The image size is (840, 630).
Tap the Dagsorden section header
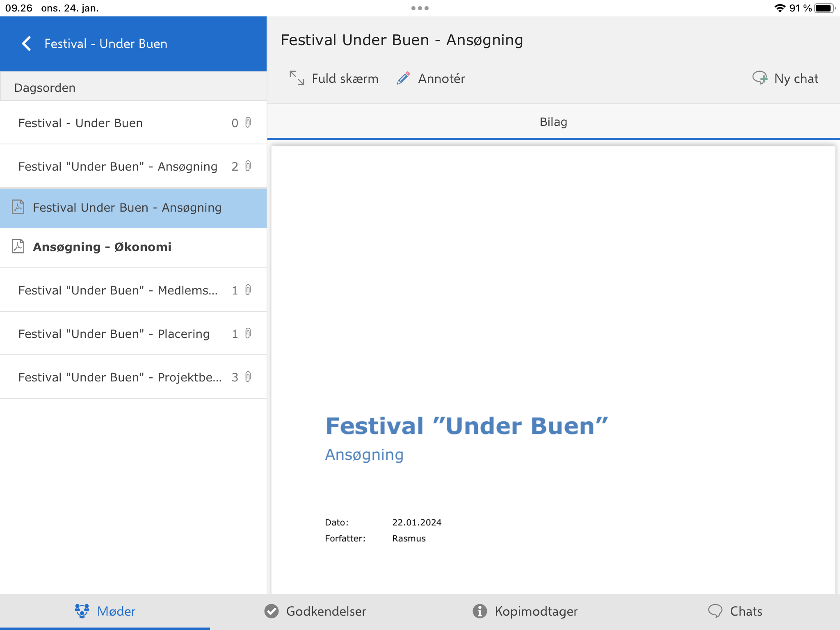pyautogui.click(x=133, y=87)
